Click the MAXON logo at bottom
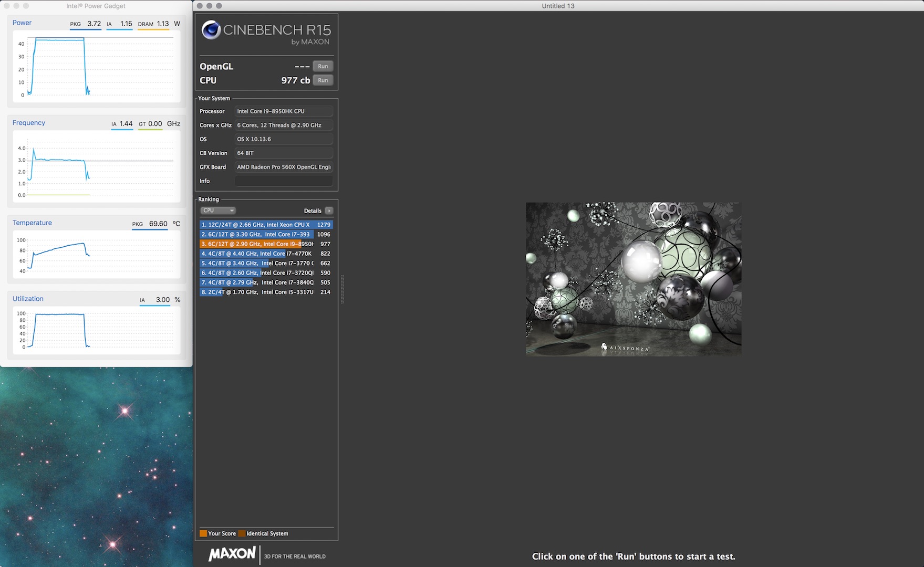Screen dimensions: 924x567 (x=232, y=554)
